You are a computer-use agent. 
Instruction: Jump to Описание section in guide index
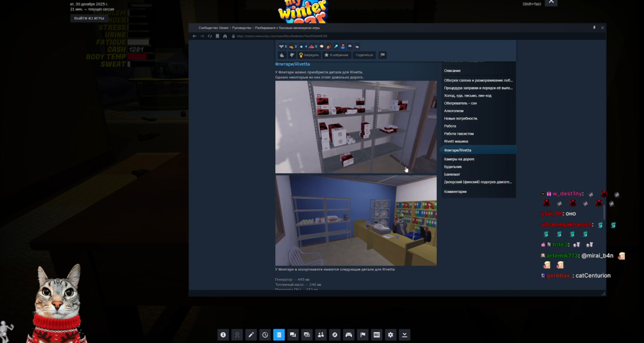click(x=453, y=71)
